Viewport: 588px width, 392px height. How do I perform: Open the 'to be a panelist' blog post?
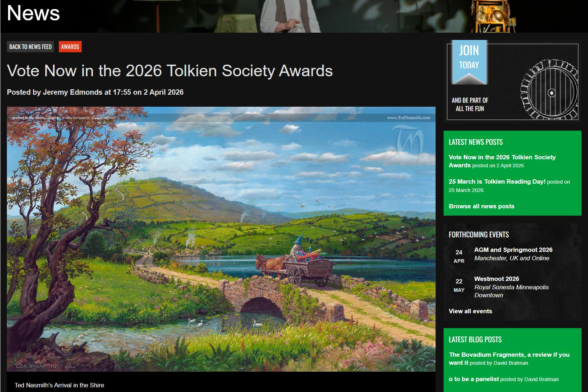tap(474, 379)
